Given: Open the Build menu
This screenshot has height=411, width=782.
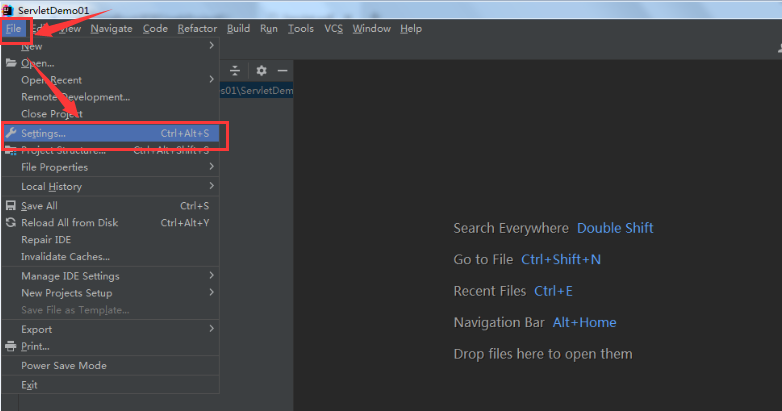Looking at the screenshot, I should (x=238, y=29).
